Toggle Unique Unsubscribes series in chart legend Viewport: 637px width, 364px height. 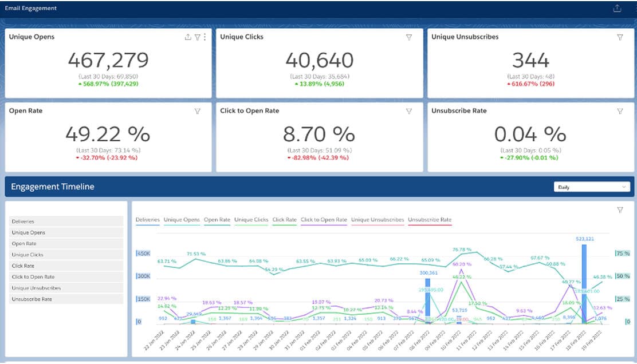(378, 220)
